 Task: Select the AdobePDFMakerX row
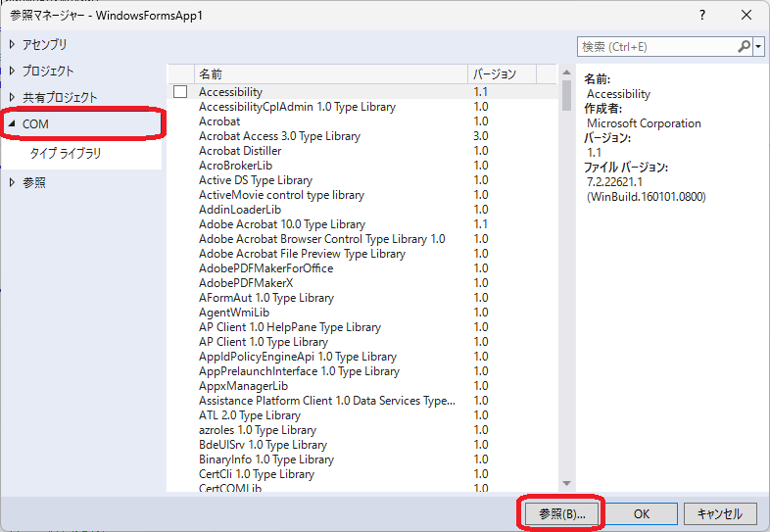pyautogui.click(x=362, y=283)
